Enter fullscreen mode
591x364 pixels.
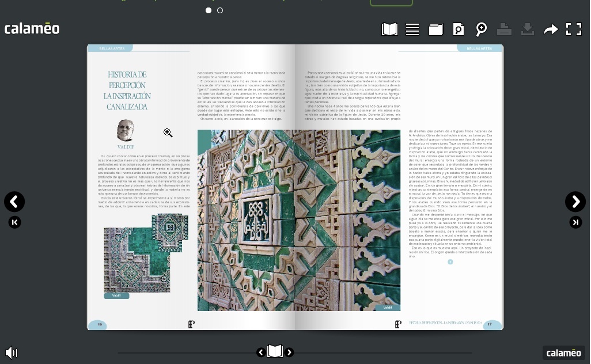(x=574, y=29)
